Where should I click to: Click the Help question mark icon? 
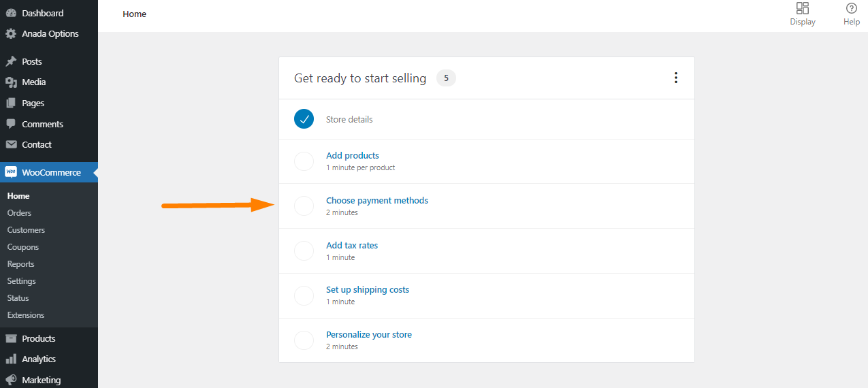pos(852,8)
